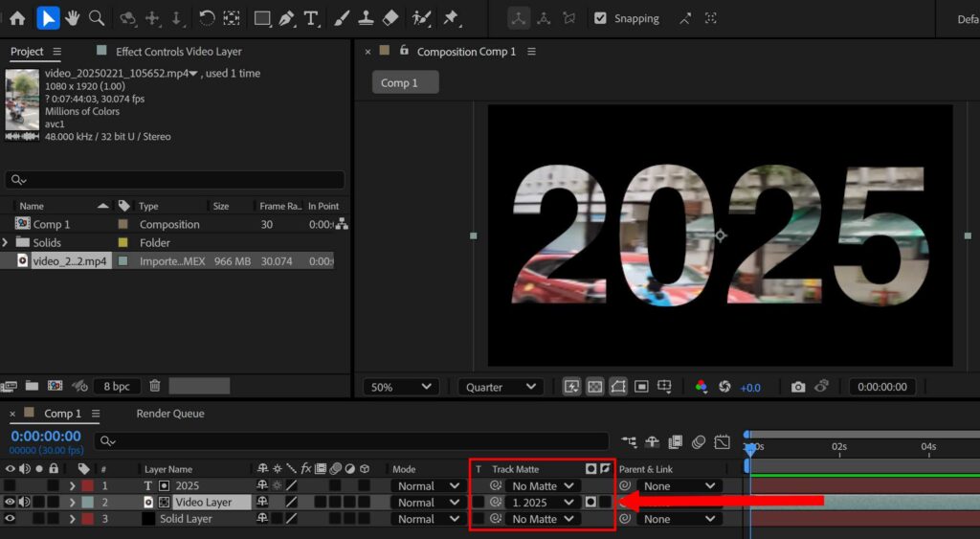The height and width of the screenshot is (539, 980).
Task: Click the blue current time display in timeline
Action: click(46, 436)
